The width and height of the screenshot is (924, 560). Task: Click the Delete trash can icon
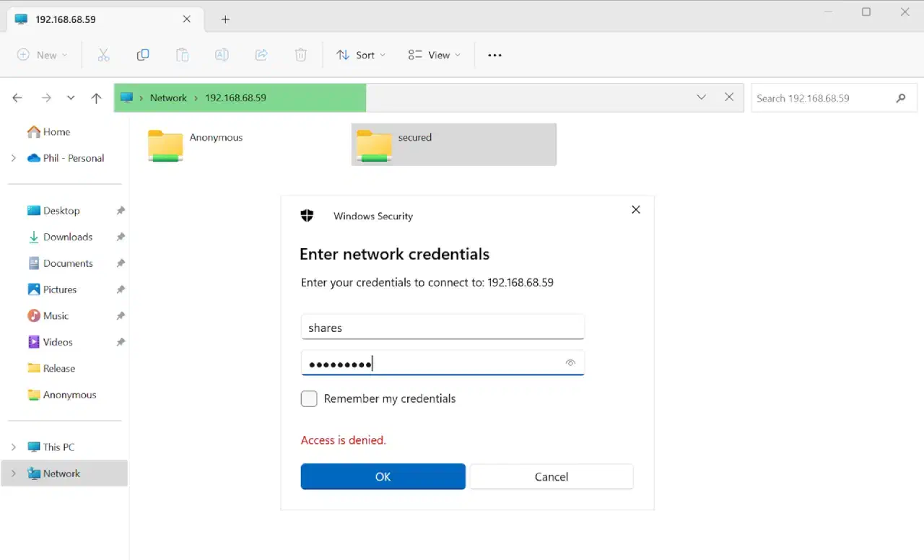point(301,55)
